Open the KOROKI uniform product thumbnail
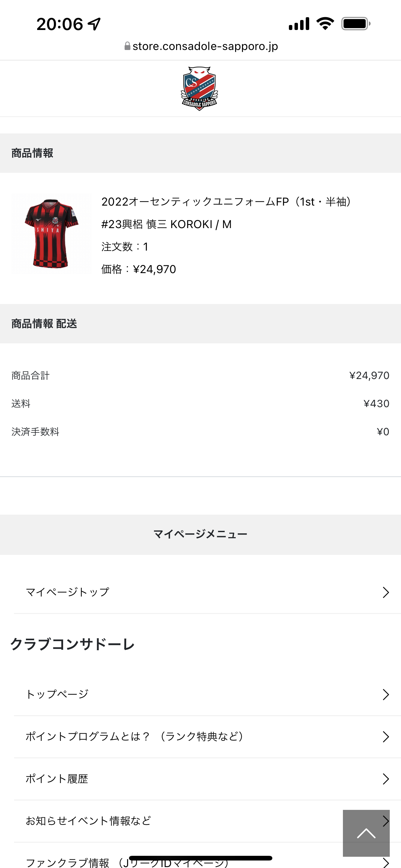Viewport: 401px width, 868px height. click(51, 233)
